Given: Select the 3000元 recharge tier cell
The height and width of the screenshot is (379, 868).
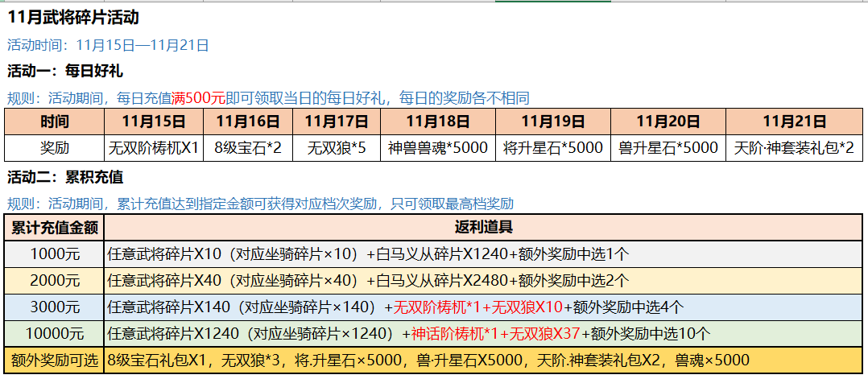Looking at the screenshot, I should (x=55, y=307).
